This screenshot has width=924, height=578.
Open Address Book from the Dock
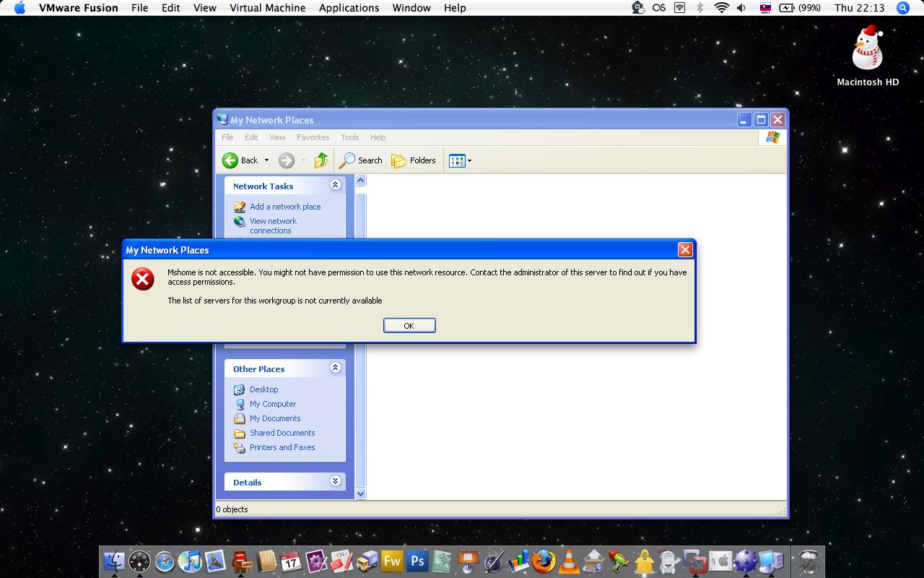tap(266, 561)
